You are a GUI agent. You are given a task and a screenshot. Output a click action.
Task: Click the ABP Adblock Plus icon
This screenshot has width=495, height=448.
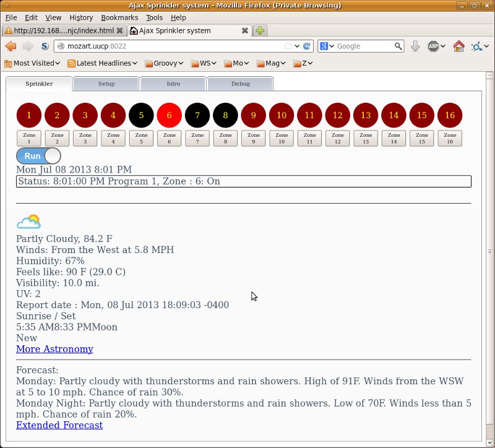(x=433, y=46)
